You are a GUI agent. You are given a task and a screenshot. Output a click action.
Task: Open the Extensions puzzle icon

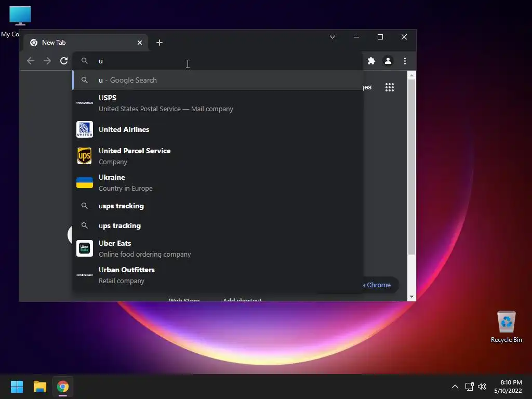(371, 61)
